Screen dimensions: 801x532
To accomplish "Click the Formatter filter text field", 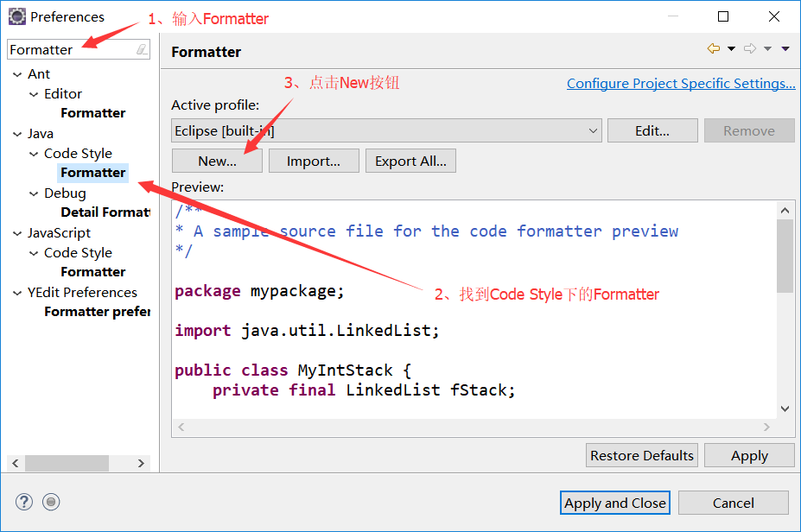I will pos(72,49).
